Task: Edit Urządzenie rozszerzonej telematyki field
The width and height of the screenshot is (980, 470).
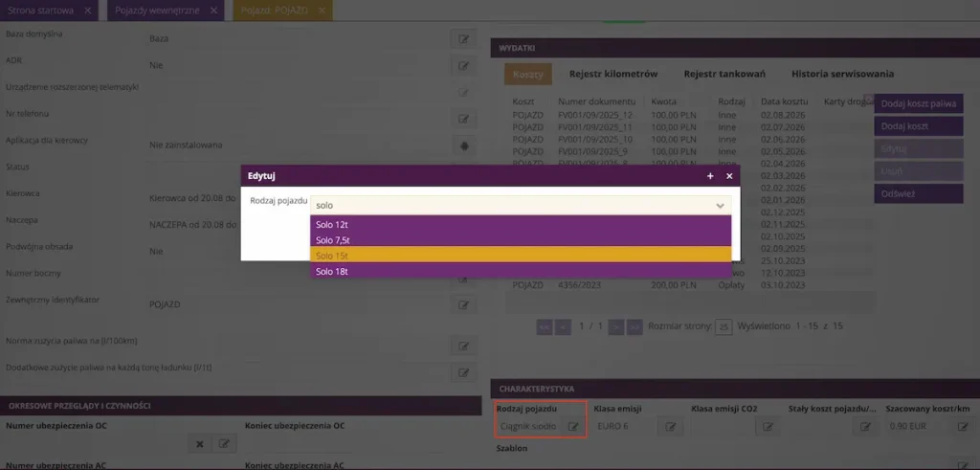Action: click(x=464, y=92)
